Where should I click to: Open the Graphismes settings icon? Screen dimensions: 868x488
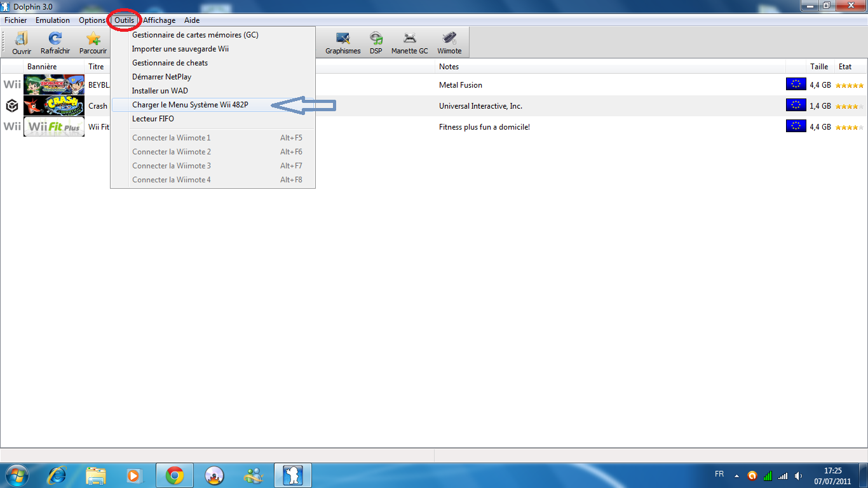click(343, 43)
